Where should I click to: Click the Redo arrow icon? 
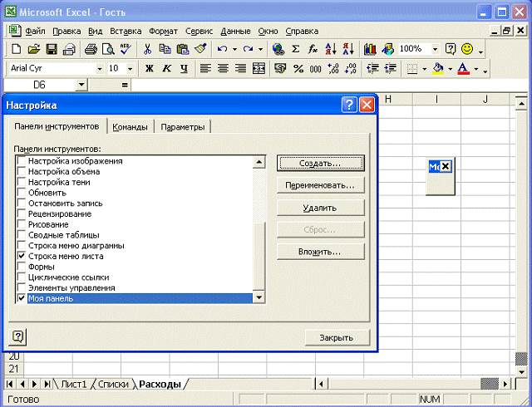coord(248,50)
